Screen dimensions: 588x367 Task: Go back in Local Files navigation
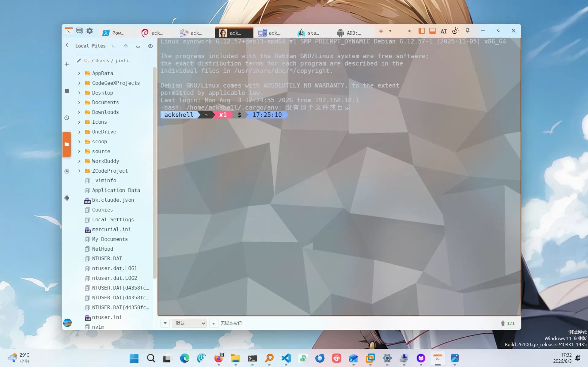point(114,46)
